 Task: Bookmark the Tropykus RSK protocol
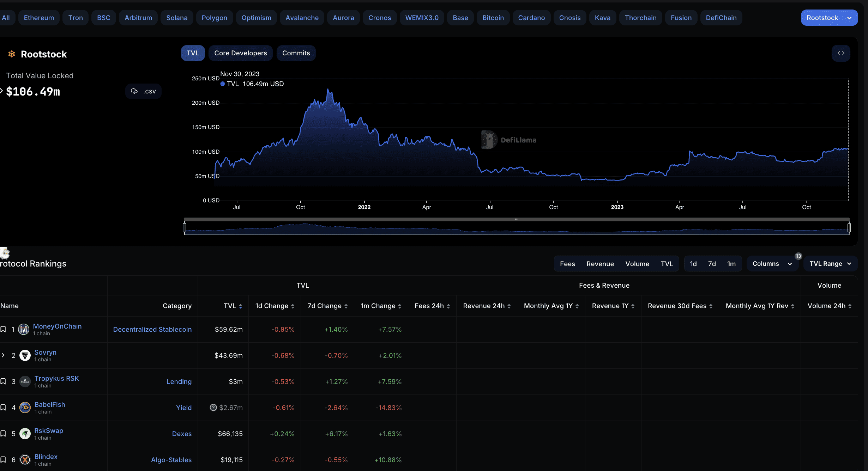(3, 381)
